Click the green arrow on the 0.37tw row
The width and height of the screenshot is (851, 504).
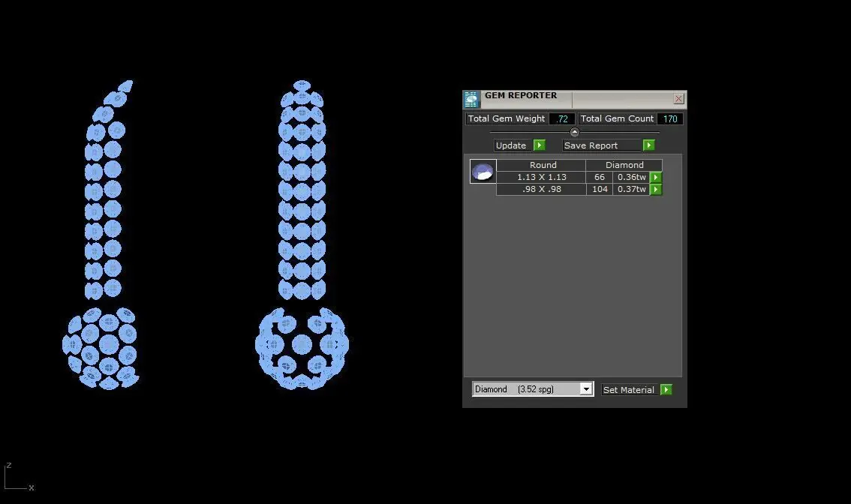click(x=656, y=189)
